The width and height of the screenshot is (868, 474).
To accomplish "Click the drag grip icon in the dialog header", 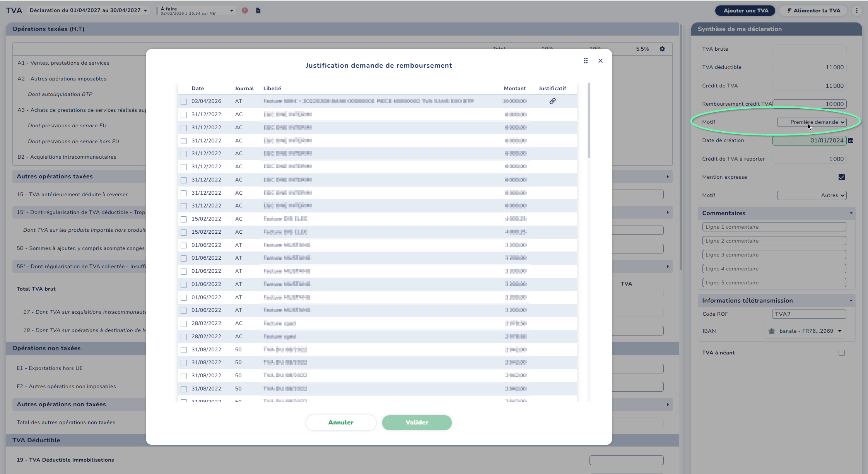I will pyautogui.click(x=586, y=61).
